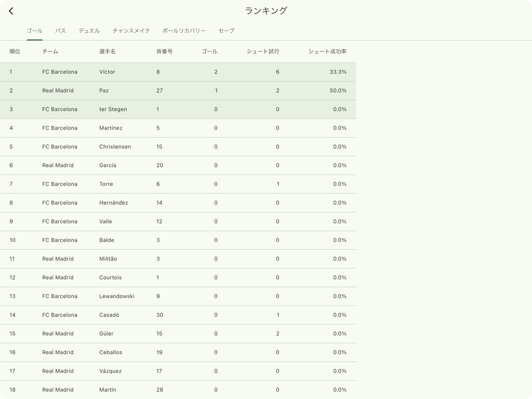The width and height of the screenshot is (532, 399).
Task: Switch to the パス tab
Action: pos(61,31)
